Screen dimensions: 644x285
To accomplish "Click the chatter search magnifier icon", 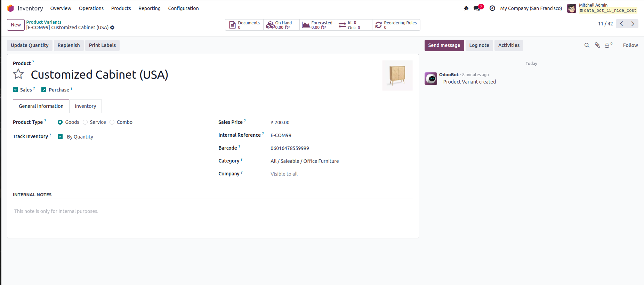I will [587, 45].
